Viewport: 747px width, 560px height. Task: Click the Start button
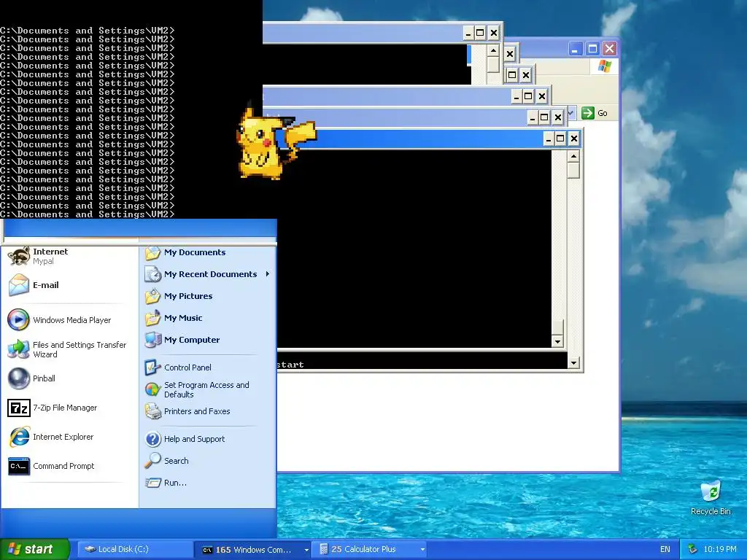pos(35,549)
